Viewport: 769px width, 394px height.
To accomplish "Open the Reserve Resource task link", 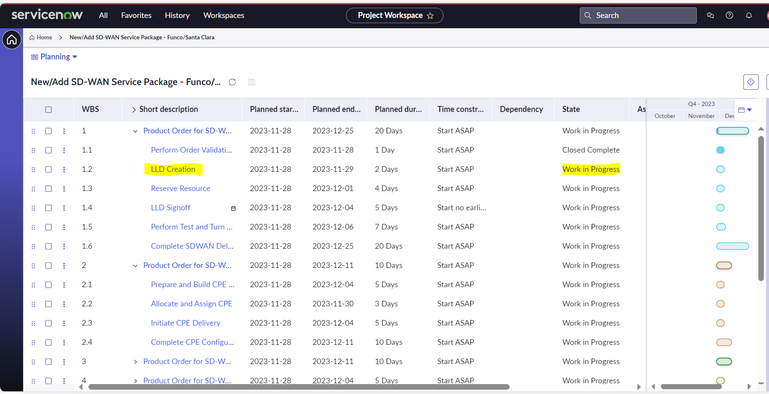I will point(180,188).
